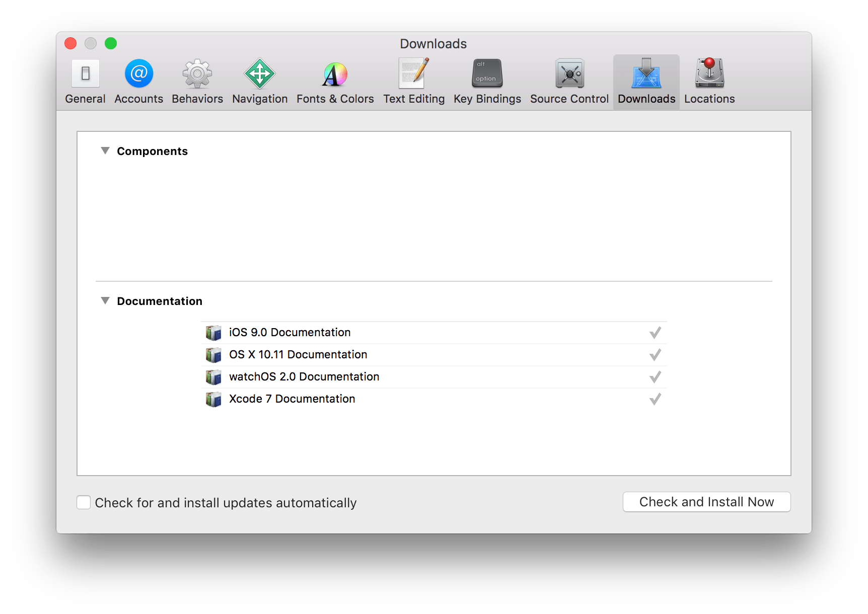Open the Key Bindings option-key icon
Image resolution: width=868 pixels, height=614 pixels.
[x=487, y=73]
